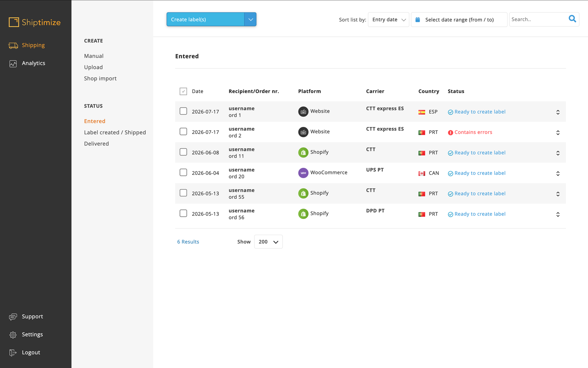Select Label created / Shipped status

115,132
